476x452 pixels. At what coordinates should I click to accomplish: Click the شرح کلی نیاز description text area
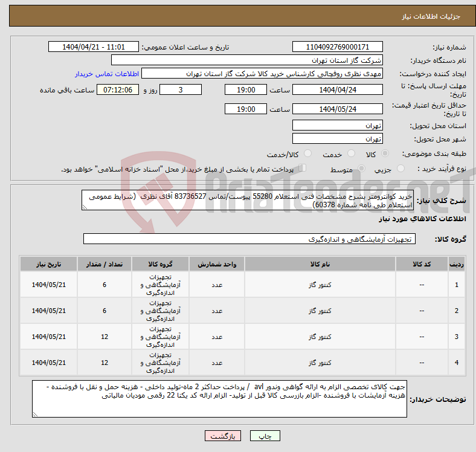click(248, 200)
